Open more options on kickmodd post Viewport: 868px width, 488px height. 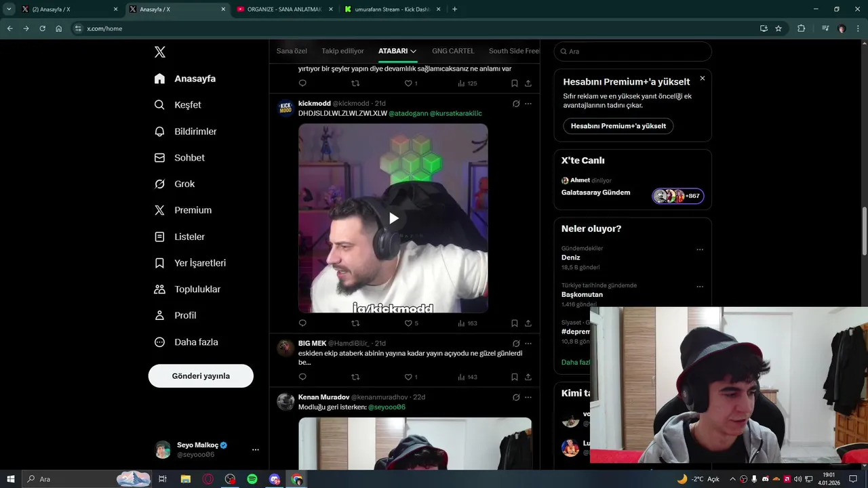point(528,104)
